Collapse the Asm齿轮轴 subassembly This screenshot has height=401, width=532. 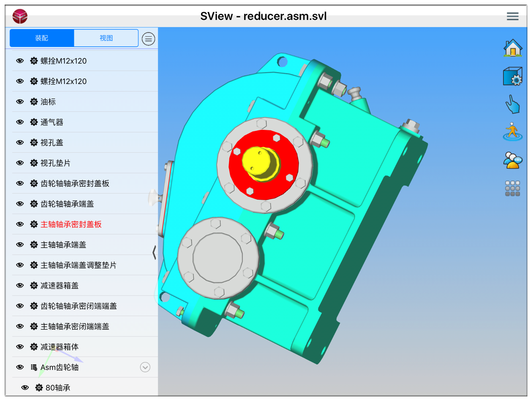(145, 367)
